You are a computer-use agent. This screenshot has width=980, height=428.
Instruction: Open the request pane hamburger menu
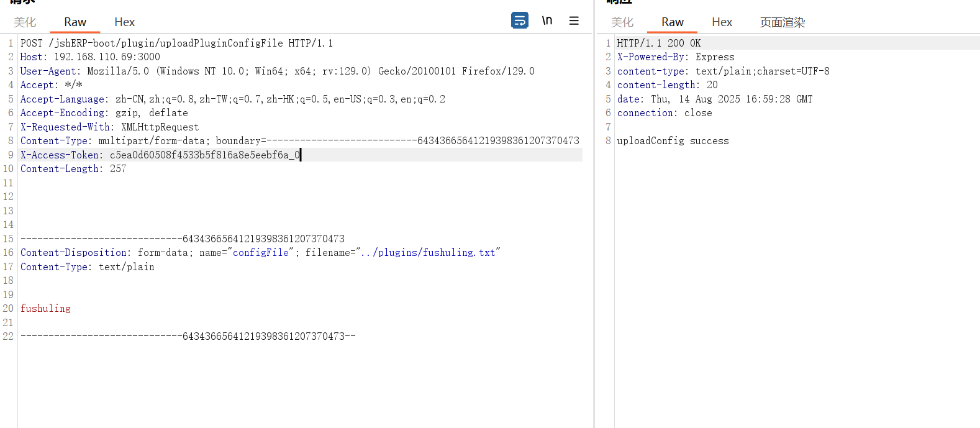574,20
